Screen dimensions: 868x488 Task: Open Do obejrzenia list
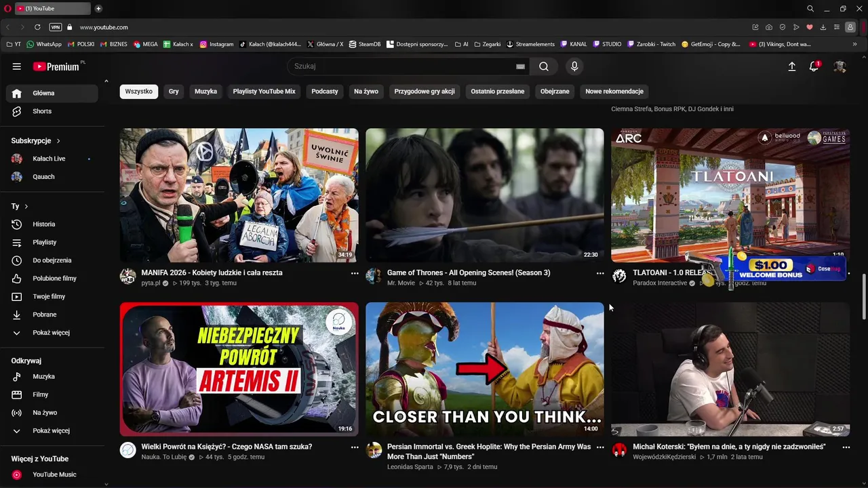point(52,260)
